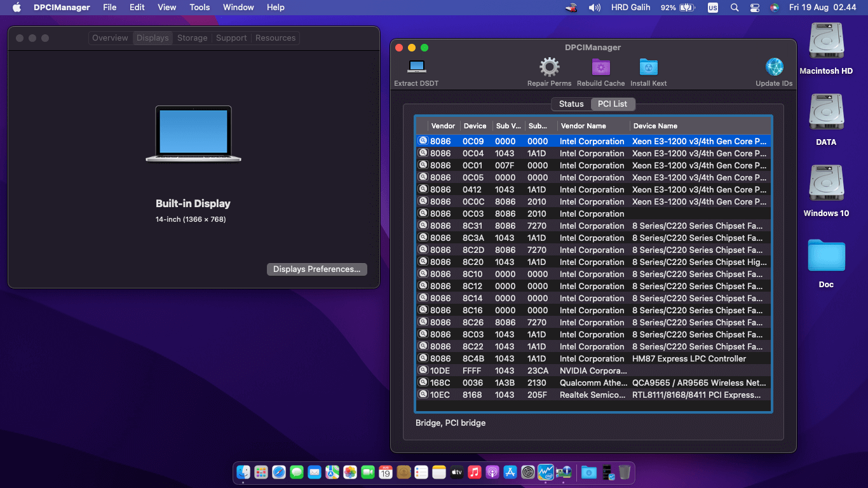Click the Displays Preferences button

316,269
